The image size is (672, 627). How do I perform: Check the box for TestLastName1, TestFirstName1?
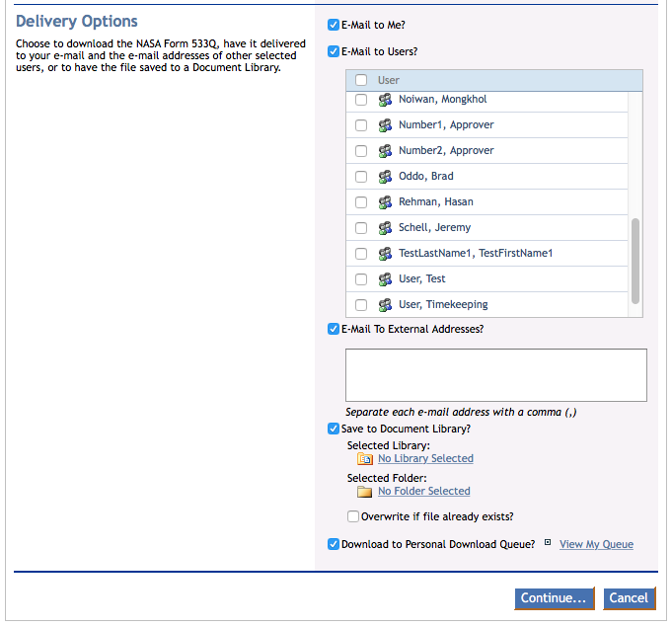[x=361, y=254]
